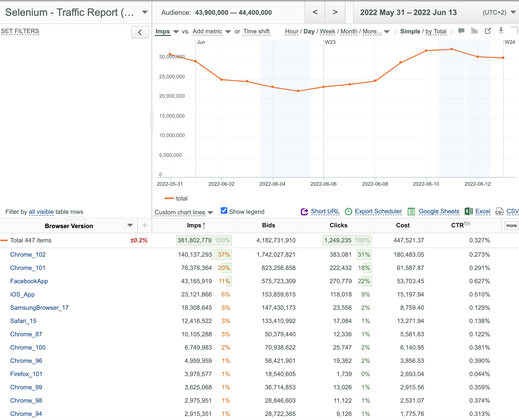Click the plus icon to add column
519x420 pixels.
(145, 225)
